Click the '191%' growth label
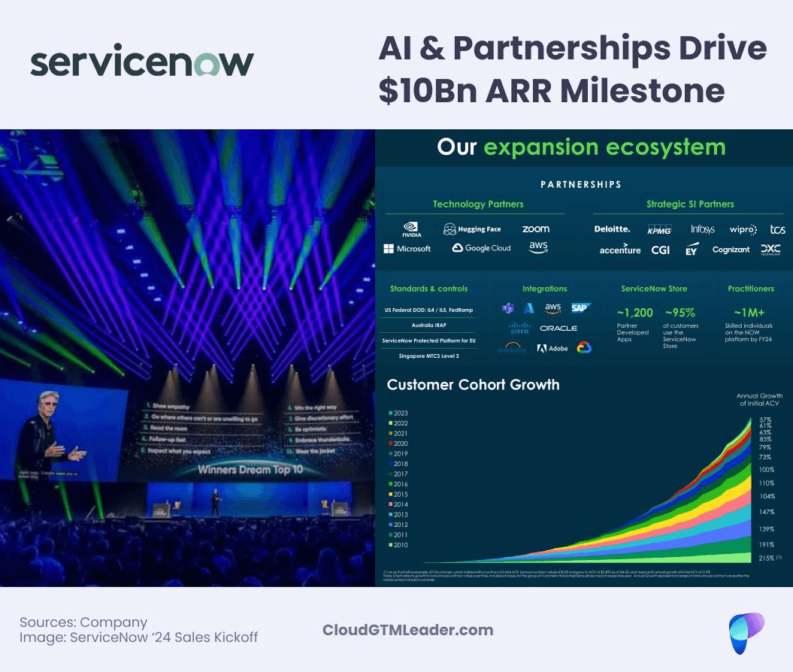This screenshot has height=672, width=793. (x=767, y=544)
